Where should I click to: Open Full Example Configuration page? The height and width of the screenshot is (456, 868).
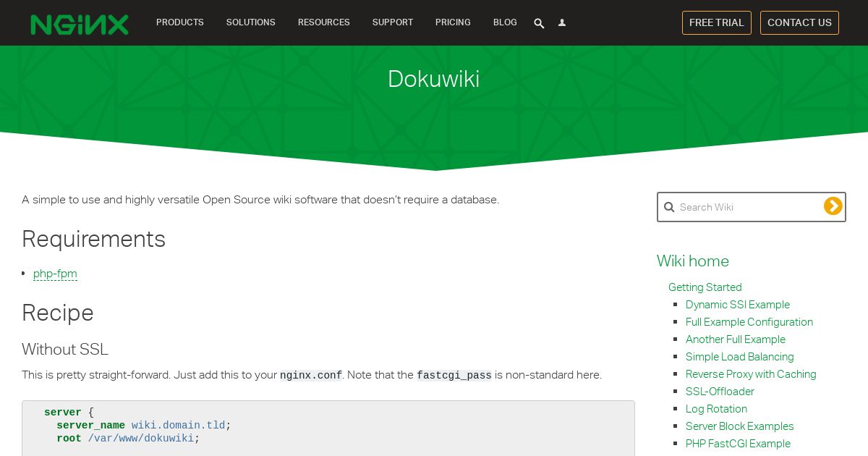coord(749,322)
